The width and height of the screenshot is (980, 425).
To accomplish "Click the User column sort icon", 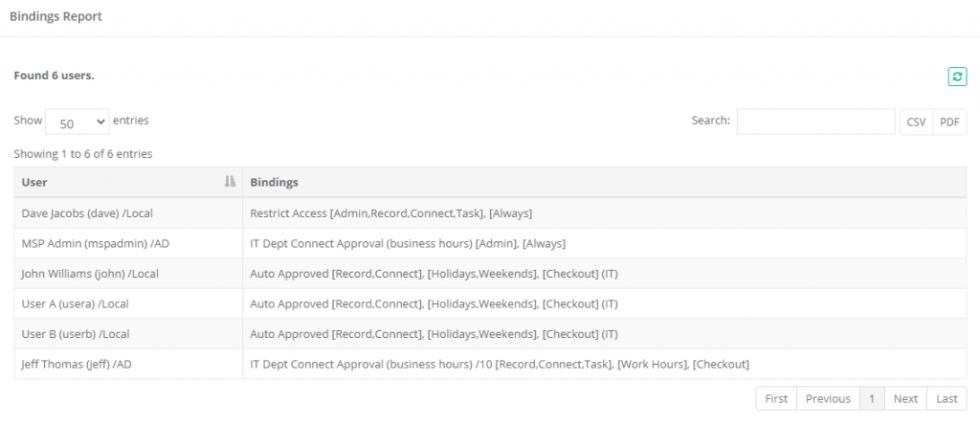I will tap(230, 182).
